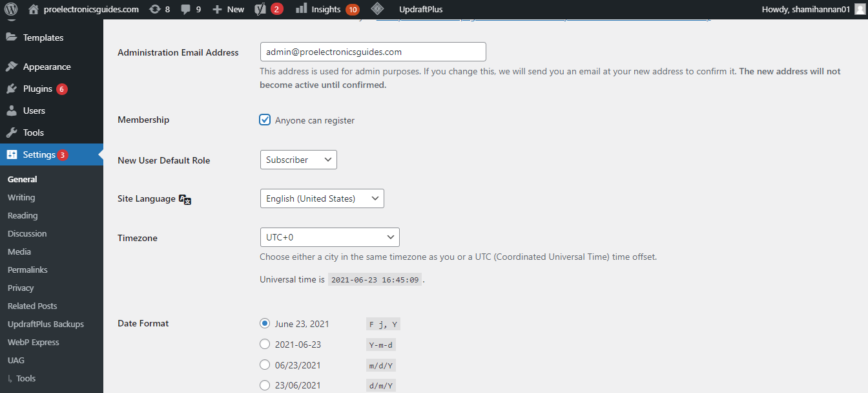Image resolution: width=868 pixels, height=393 pixels.
Task: Open the New User Default Role dropdown
Action: tap(298, 160)
